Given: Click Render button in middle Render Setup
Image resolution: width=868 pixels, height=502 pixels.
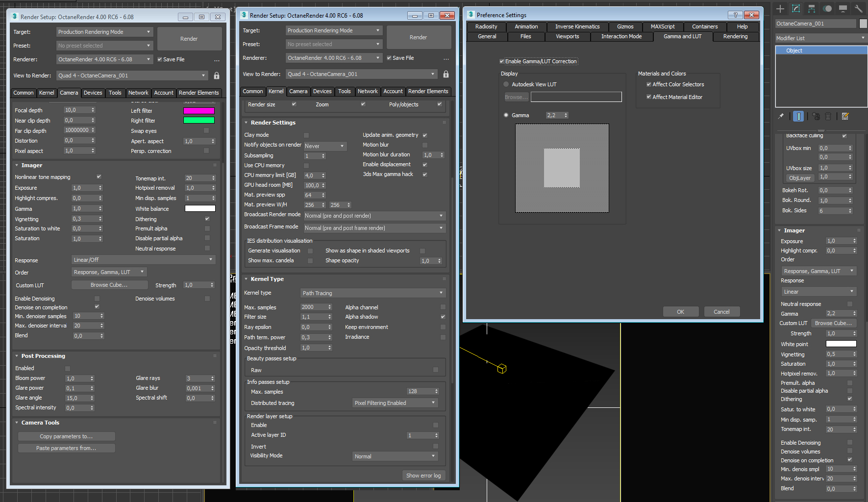Looking at the screenshot, I should (x=418, y=37).
